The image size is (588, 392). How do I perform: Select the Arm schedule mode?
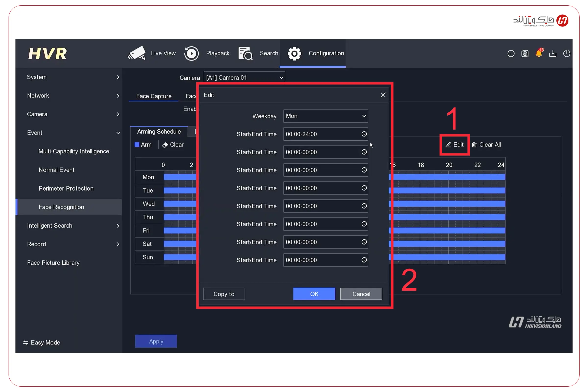pos(143,145)
